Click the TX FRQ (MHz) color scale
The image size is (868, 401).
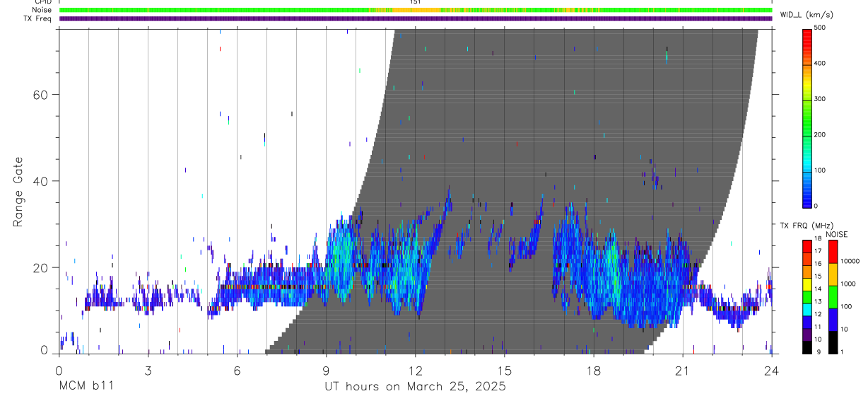click(807, 296)
